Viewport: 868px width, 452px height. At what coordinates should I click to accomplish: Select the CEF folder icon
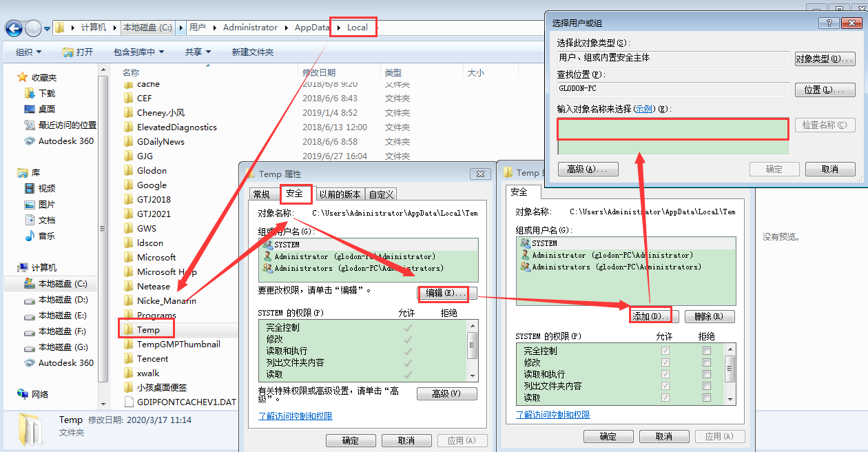point(128,99)
